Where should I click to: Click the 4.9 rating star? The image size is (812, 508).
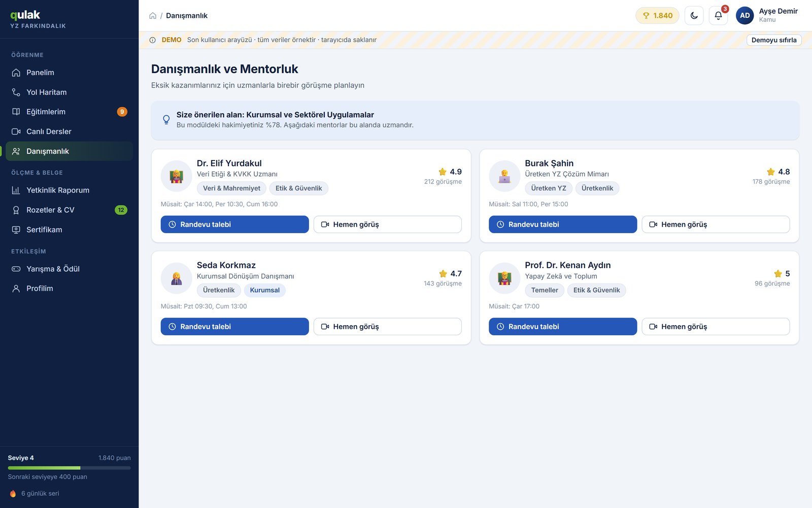tap(443, 172)
